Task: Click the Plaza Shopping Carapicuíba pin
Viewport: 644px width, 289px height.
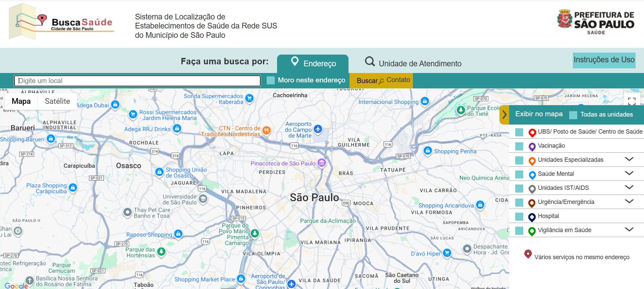Action: pos(73,188)
